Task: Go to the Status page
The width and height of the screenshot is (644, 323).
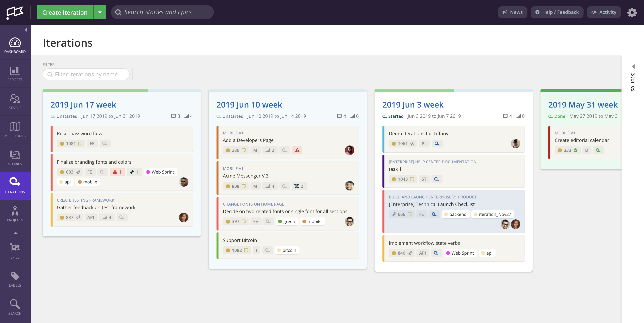Action: coord(15,102)
